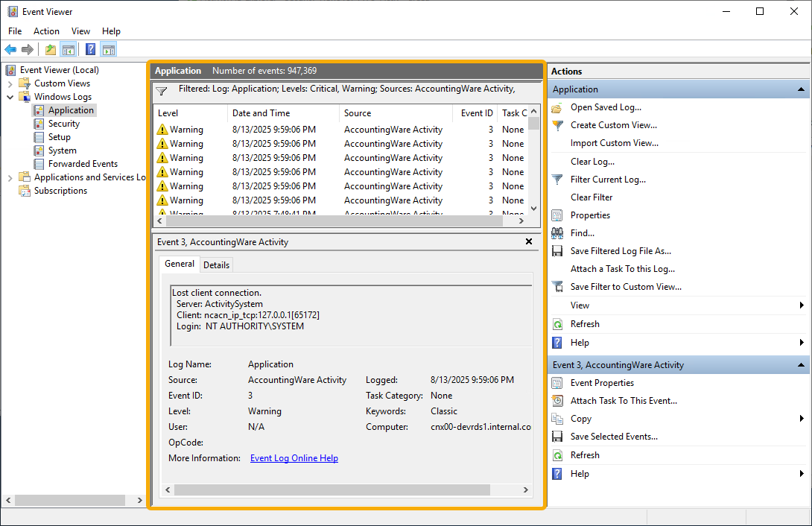Click Refresh icon in Application actions section

pyautogui.click(x=557, y=324)
